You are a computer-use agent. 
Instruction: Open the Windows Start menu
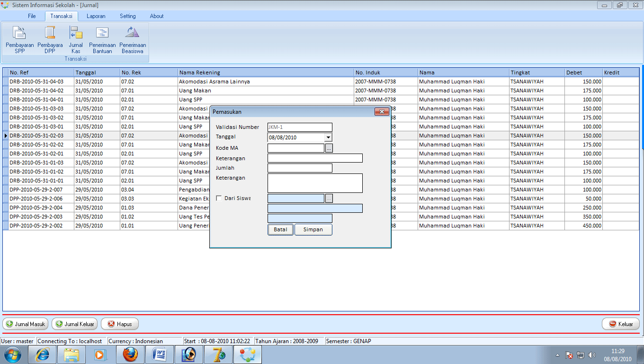[x=12, y=354]
